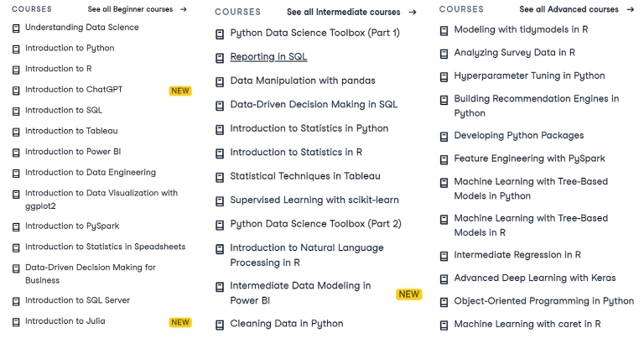
Task: Select Hyperparameter Tuning in Python course
Action: tap(529, 75)
